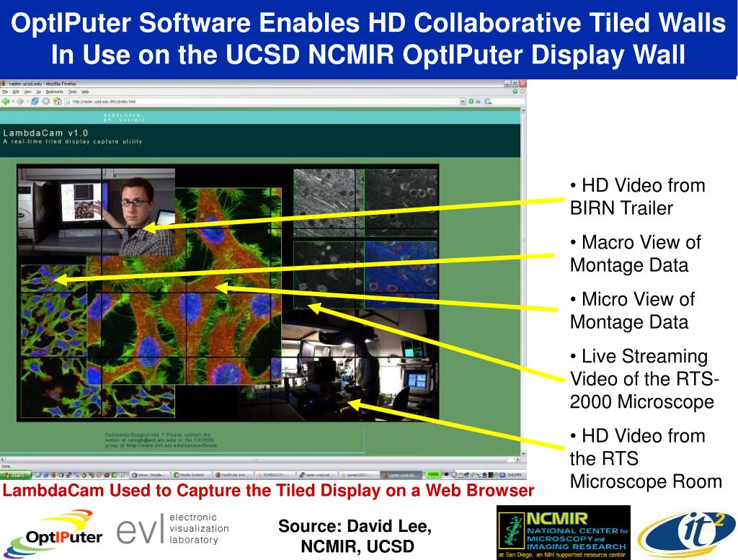738x560 pixels.
Task: Open the Forward history dropdown arrow
Action: point(28,101)
